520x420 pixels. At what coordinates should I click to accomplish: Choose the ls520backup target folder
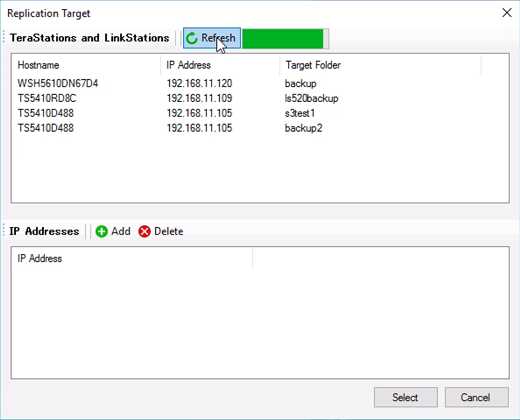311,98
